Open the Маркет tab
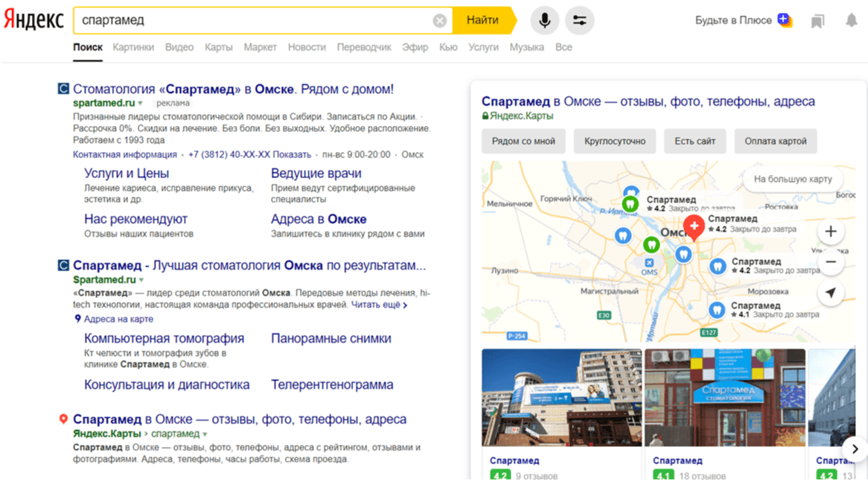 coord(261,48)
